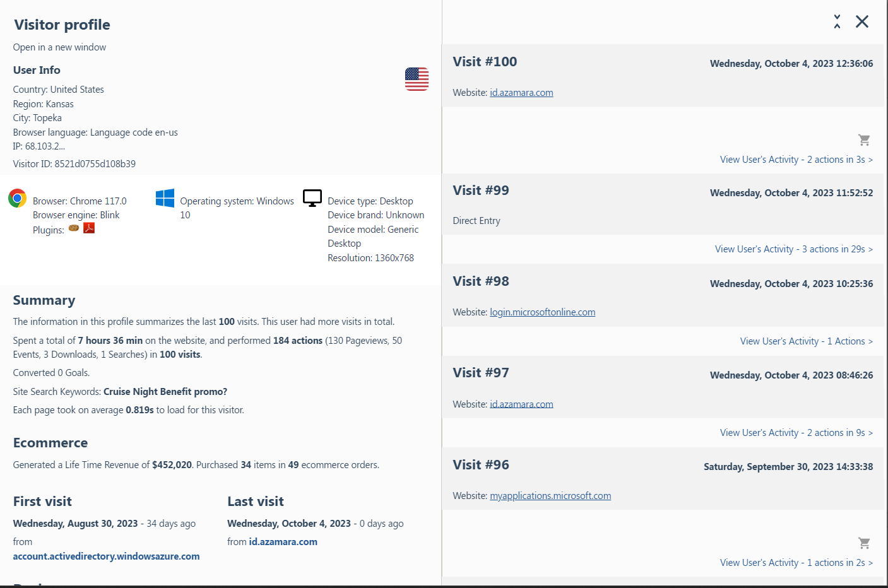Open login.microsoftonline.com referrer link

click(542, 312)
